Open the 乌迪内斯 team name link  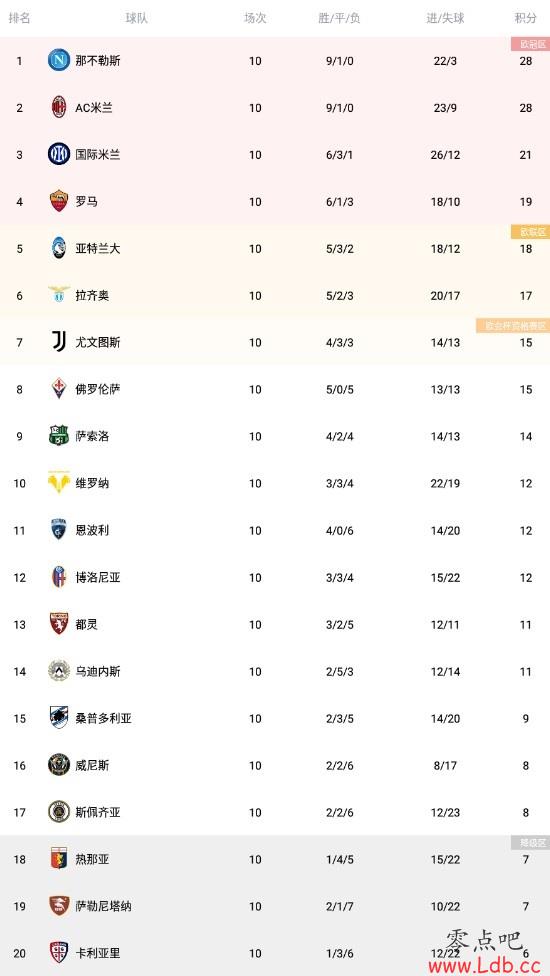tap(98, 671)
